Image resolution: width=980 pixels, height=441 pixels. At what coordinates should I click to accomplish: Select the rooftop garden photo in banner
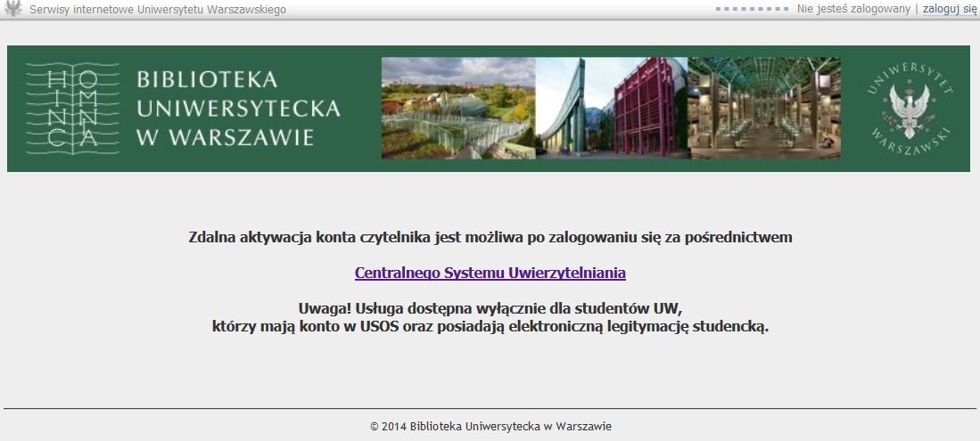[458, 108]
